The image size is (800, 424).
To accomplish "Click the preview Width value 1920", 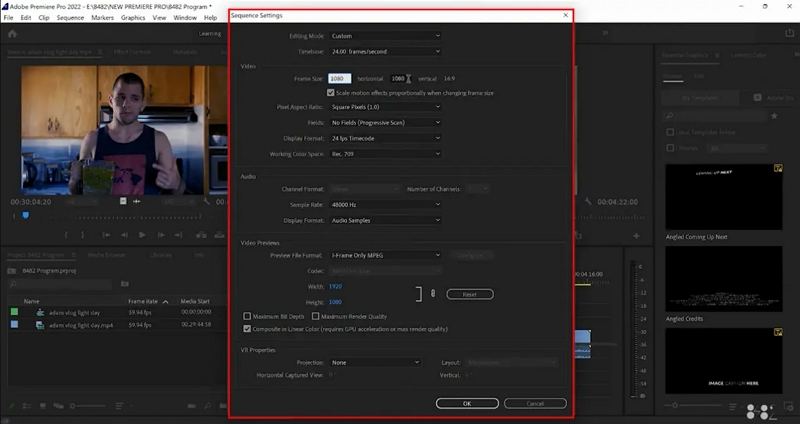I will point(335,287).
